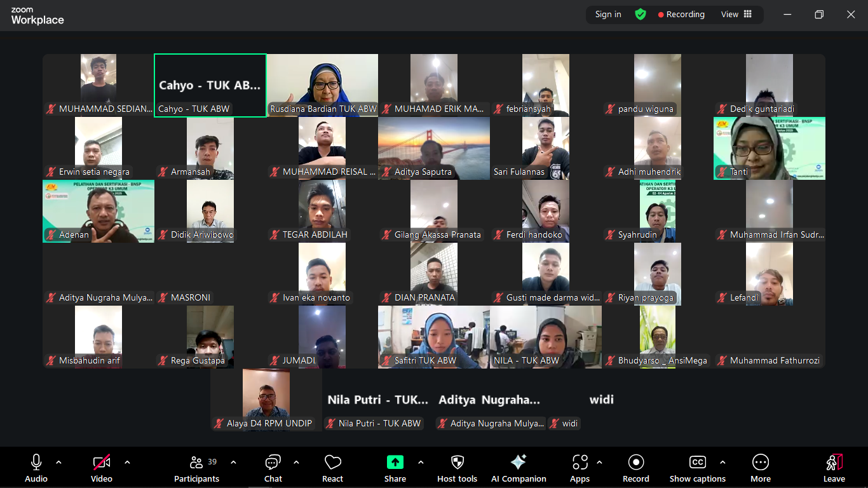Click the Sign in button

pyautogui.click(x=608, y=15)
